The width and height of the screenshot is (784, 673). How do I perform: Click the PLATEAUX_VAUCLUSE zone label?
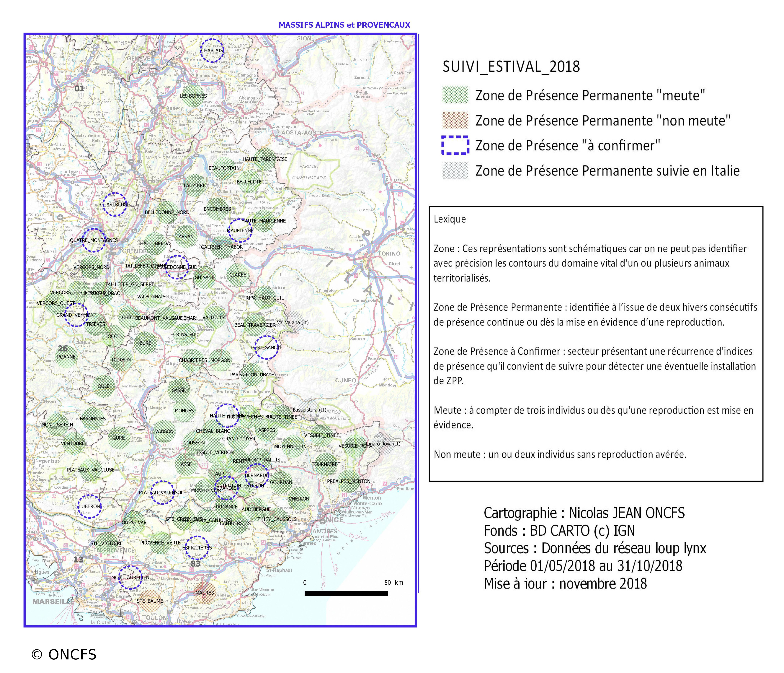(90, 470)
